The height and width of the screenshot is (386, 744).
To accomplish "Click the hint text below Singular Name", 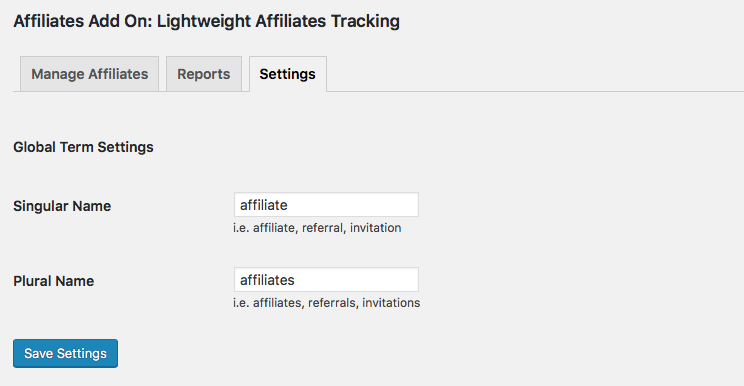I will pos(317,228).
